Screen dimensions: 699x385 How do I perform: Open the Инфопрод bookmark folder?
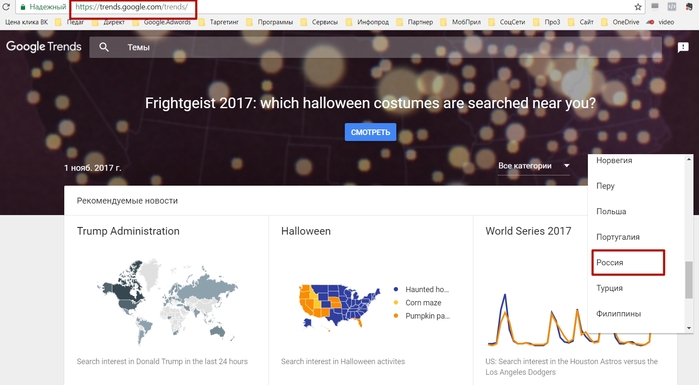[x=367, y=22]
